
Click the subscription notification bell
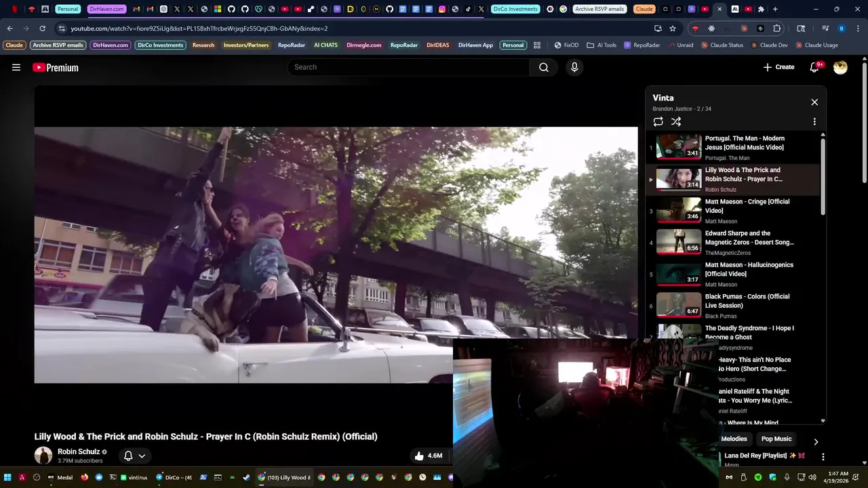tap(128, 455)
